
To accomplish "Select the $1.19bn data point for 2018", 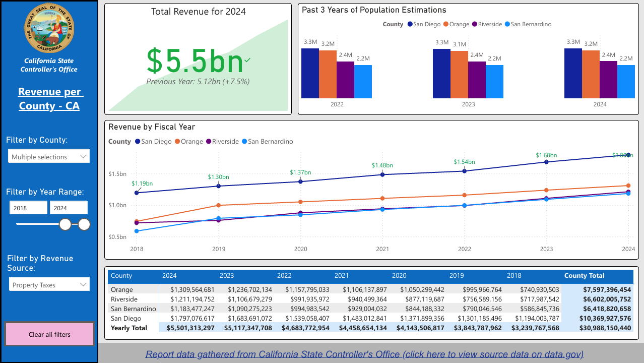I will (x=137, y=192).
